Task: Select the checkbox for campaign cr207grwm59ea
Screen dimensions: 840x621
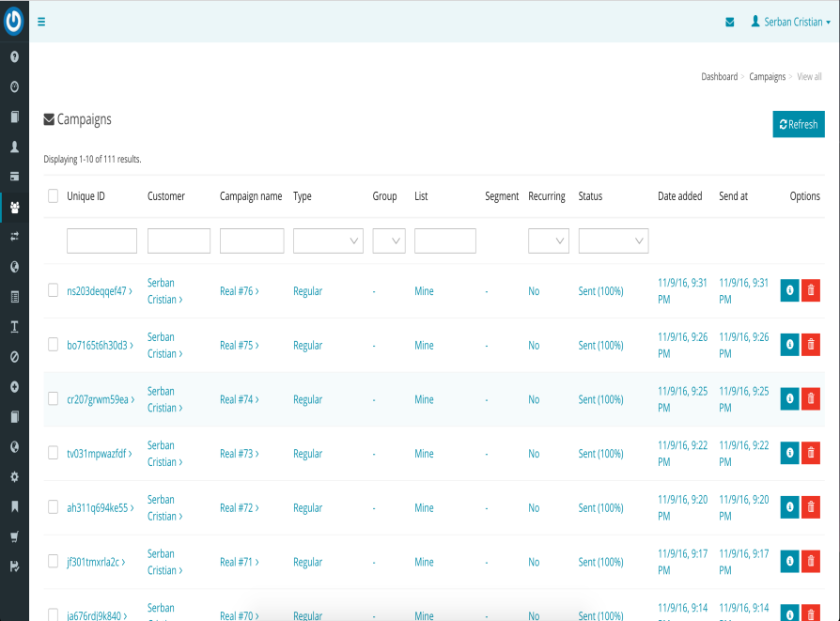Action: 54,399
